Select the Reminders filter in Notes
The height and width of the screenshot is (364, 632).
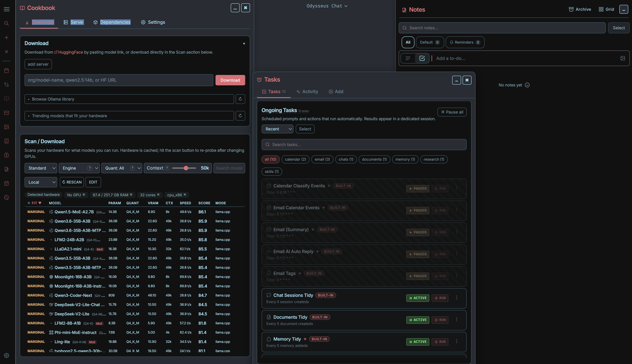click(465, 42)
